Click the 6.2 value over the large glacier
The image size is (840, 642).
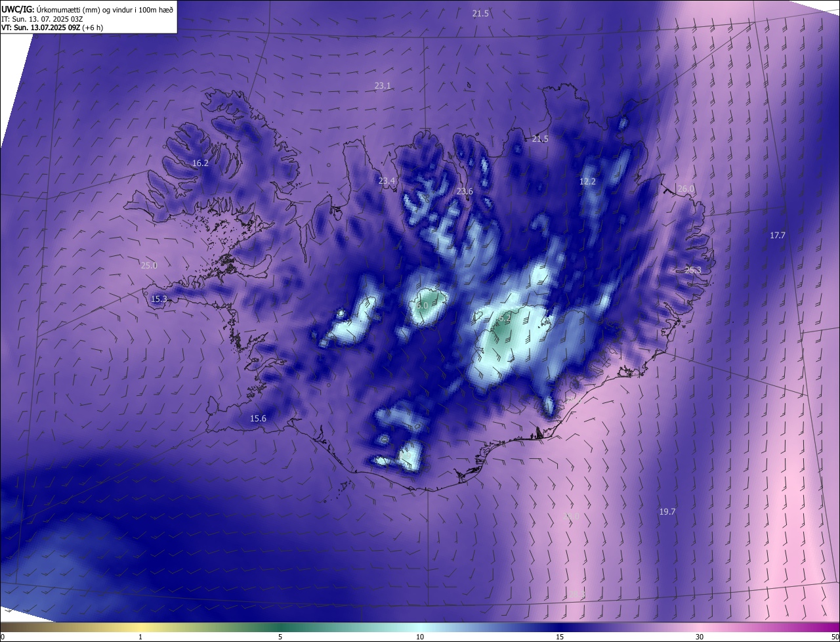[505, 318]
